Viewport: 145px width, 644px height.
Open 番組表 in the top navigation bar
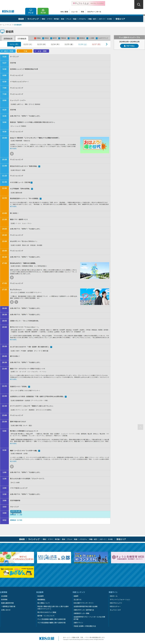click(21, 19)
